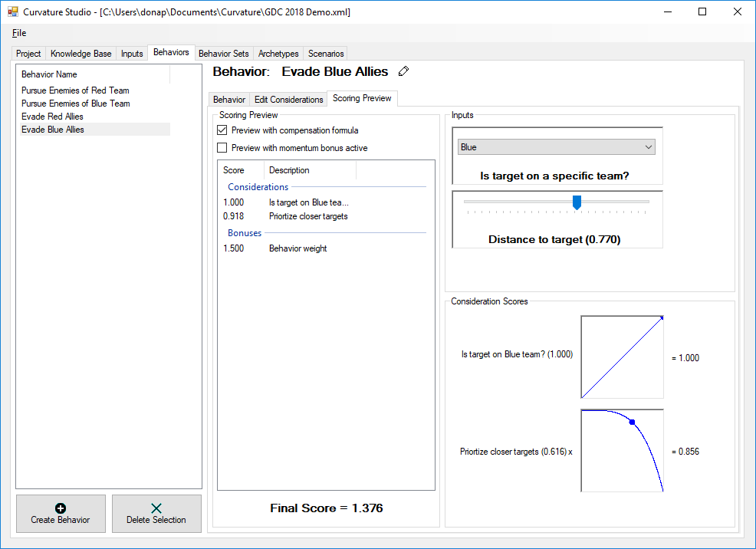This screenshot has width=756, height=549.
Task: Click the Delete Selection button
Action: [156, 513]
